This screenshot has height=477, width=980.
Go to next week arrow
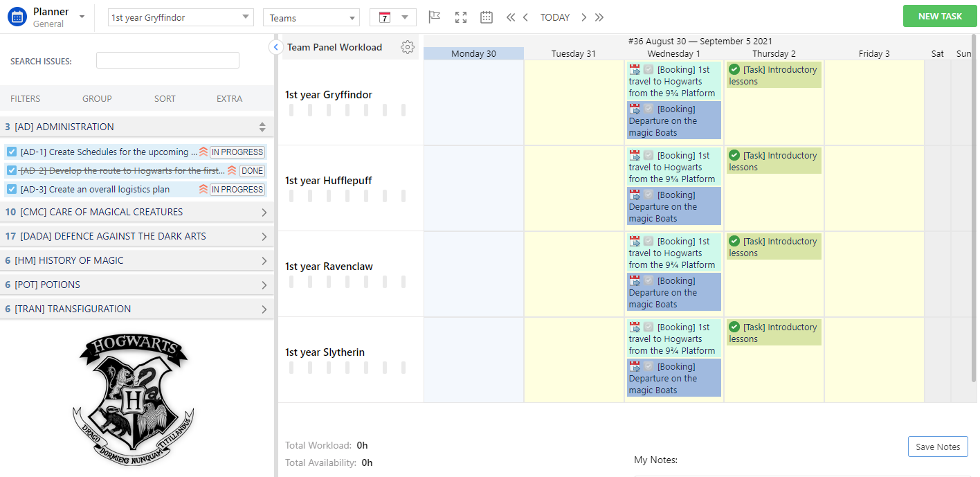tap(584, 17)
